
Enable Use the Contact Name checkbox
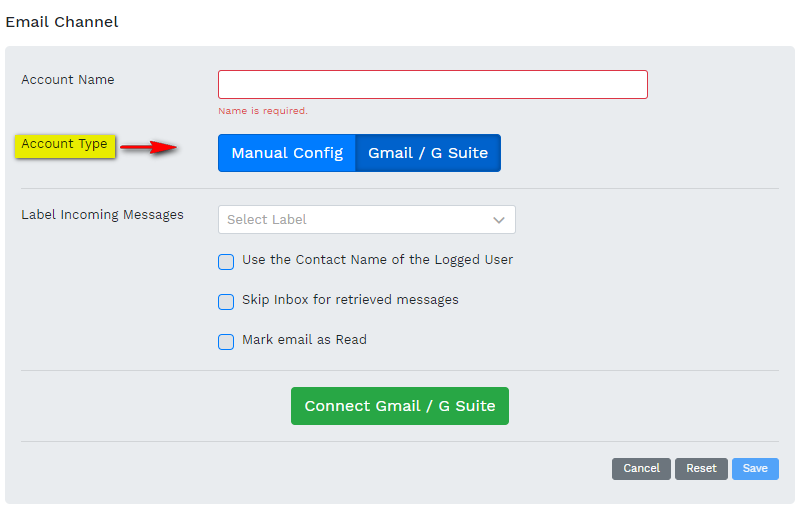pyautogui.click(x=226, y=261)
